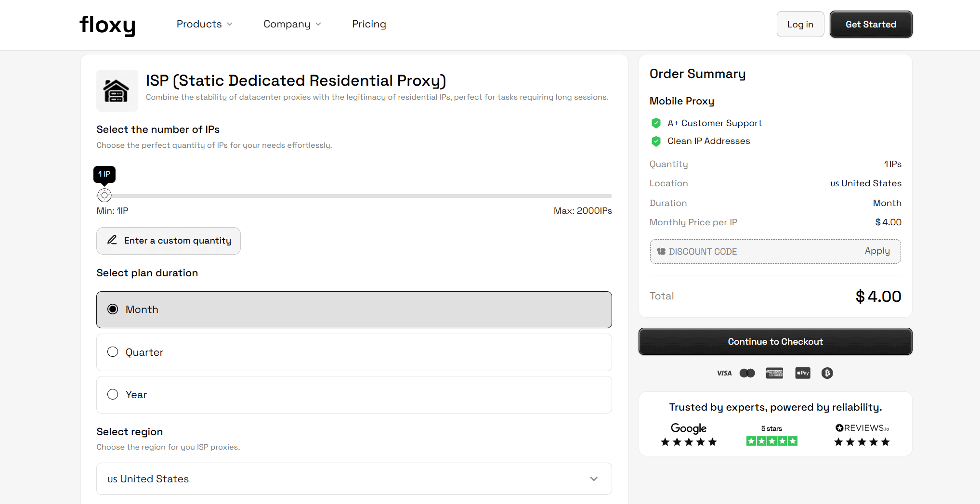Click the Select region heading
Viewport: 980px width, 504px height.
coord(130,432)
